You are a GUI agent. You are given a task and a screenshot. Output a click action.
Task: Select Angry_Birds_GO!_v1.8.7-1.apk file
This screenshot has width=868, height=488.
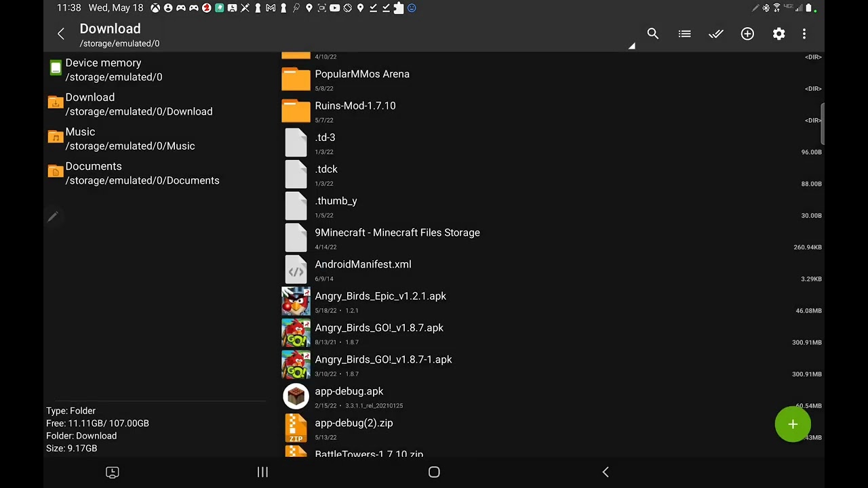551,366
